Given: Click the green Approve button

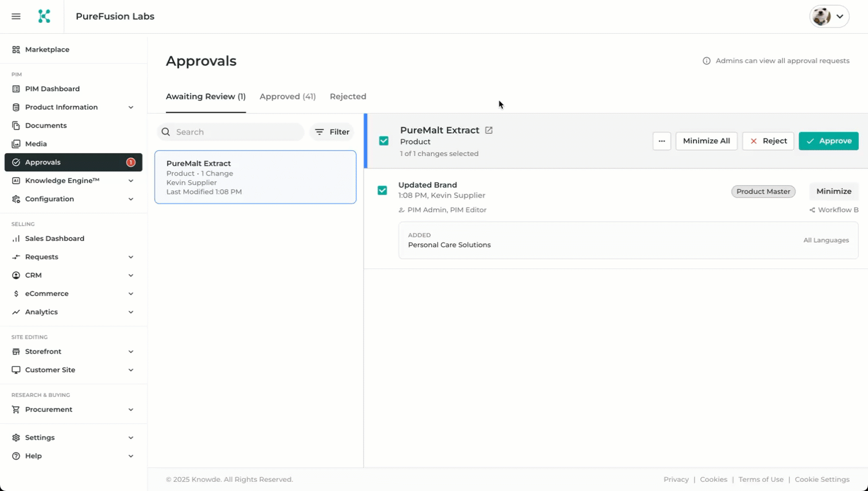Looking at the screenshot, I should (828, 141).
